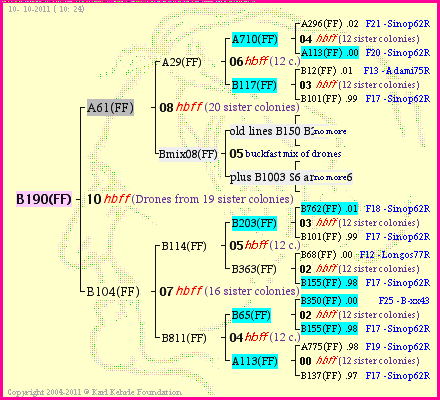
Task: Click the cyan B350(FF) .00 entry
Action: [x=329, y=301]
